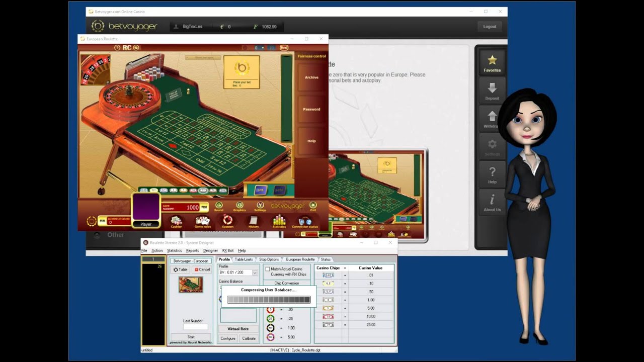Click the Table button in System Designer
Image resolution: width=644 pixels, height=362 pixels.
pos(181,269)
